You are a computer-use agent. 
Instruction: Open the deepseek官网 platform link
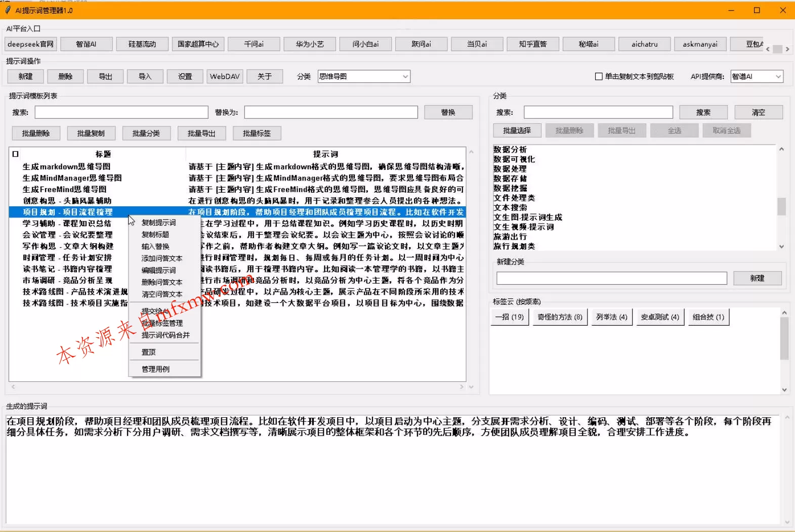click(30, 44)
